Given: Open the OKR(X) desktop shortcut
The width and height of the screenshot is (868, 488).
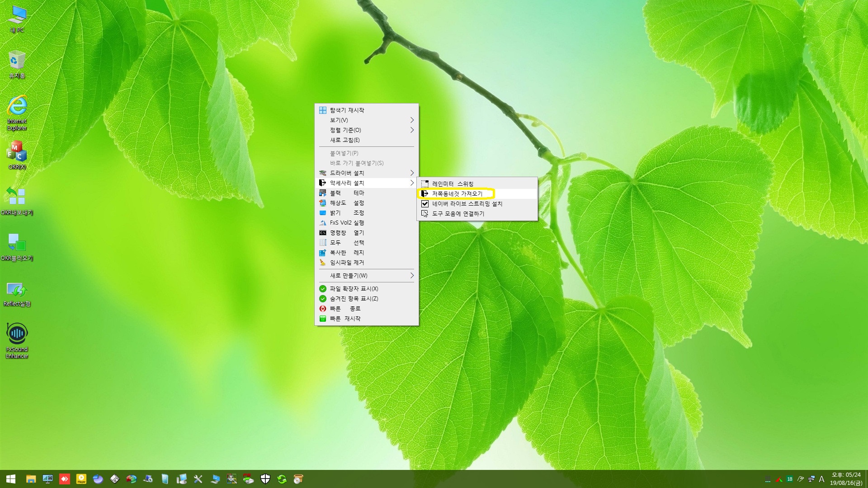Looking at the screenshot, I should [17, 155].
